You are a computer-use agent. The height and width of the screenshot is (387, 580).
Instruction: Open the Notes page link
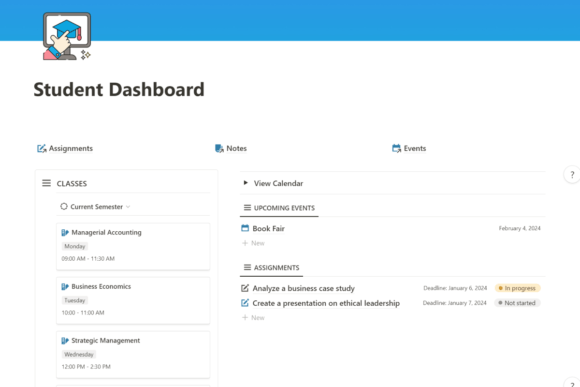(231, 148)
